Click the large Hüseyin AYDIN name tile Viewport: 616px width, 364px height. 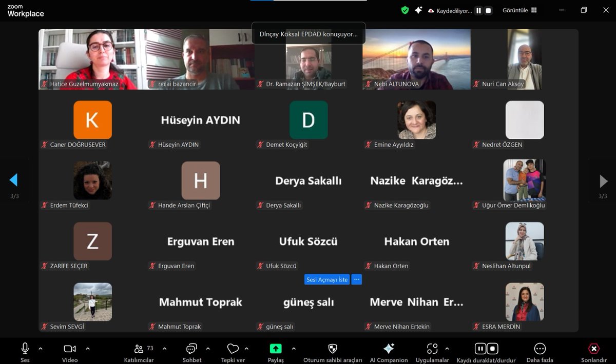(201, 120)
